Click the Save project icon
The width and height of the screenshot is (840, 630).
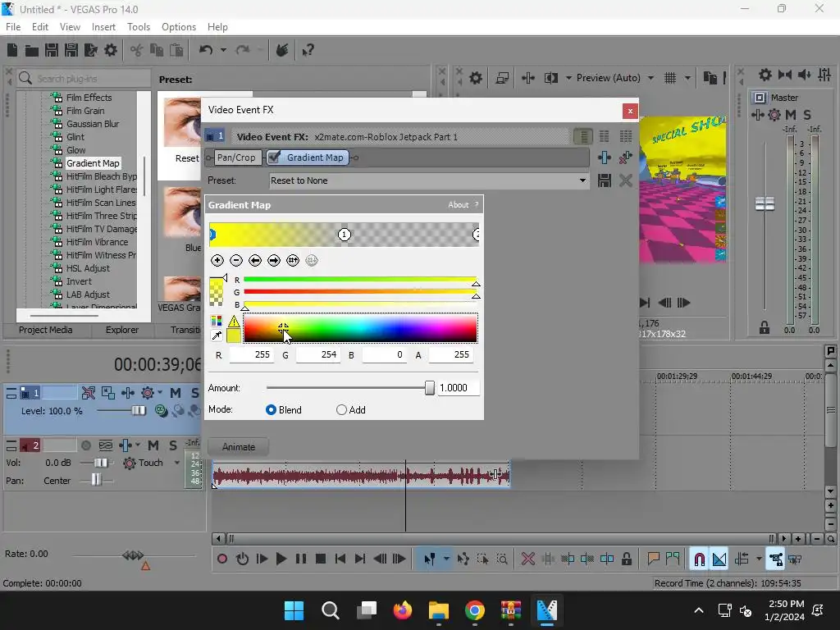click(x=52, y=50)
